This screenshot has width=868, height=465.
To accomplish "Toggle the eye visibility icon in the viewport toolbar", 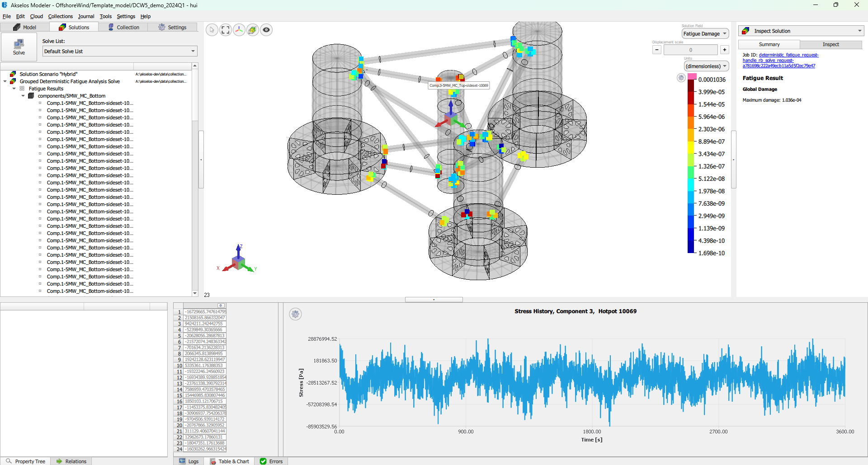I will pyautogui.click(x=266, y=29).
